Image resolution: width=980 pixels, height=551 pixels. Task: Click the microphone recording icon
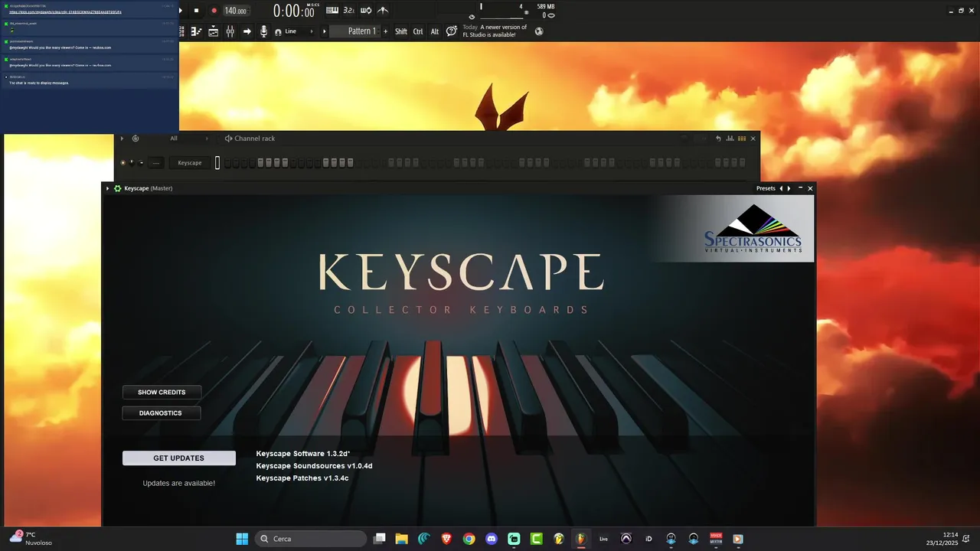263,31
